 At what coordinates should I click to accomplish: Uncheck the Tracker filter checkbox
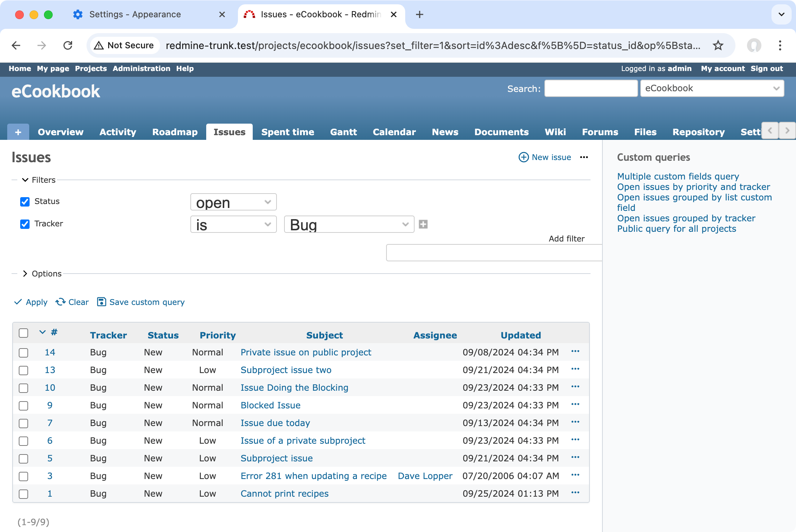click(25, 224)
